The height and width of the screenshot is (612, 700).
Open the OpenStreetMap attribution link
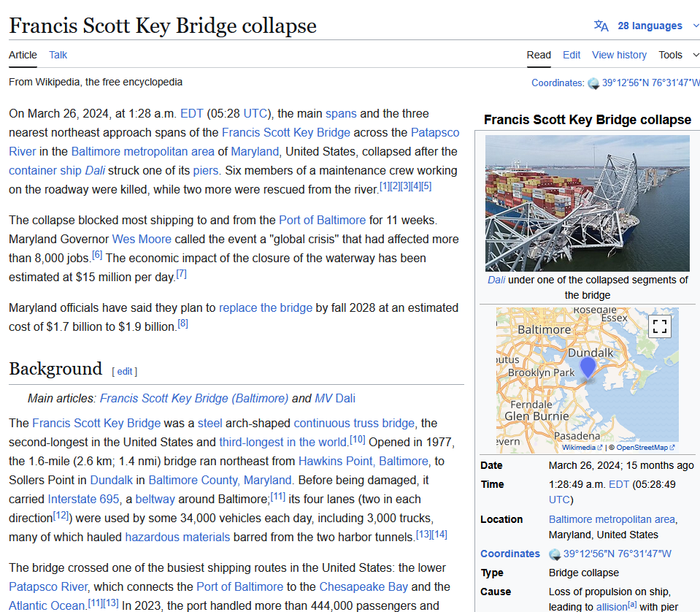click(645, 447)
